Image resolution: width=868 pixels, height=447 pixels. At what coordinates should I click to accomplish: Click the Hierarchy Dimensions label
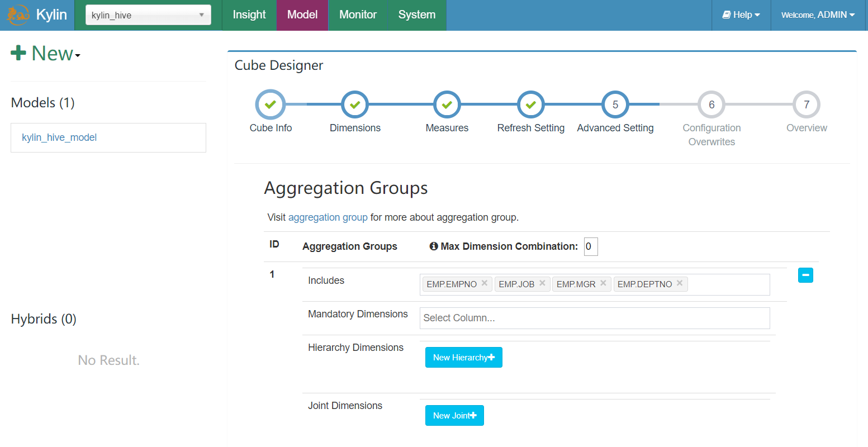(355, 348)
